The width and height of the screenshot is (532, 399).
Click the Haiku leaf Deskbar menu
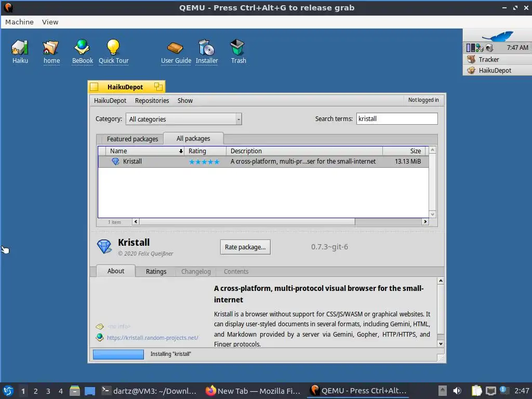[x=498, y=35]
